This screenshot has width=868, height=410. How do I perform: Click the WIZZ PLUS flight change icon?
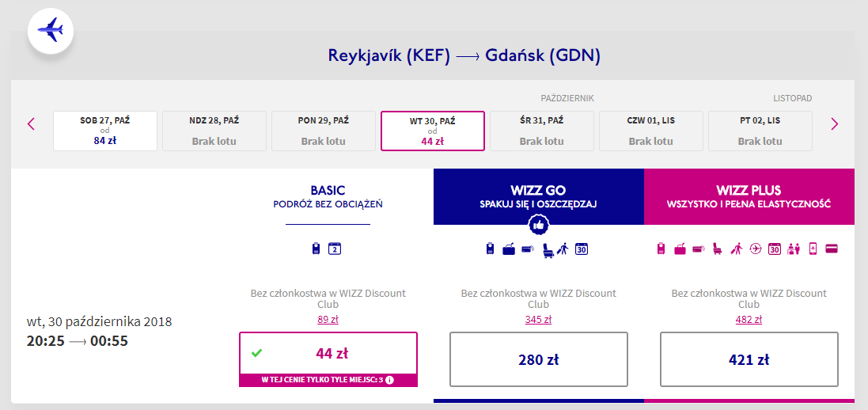tap(756, 249)
